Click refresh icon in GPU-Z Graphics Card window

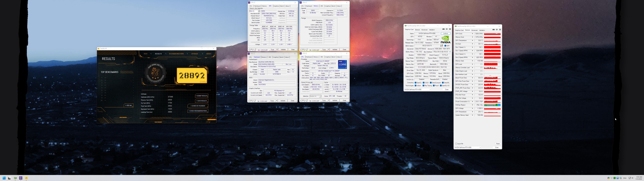(447, 29)
